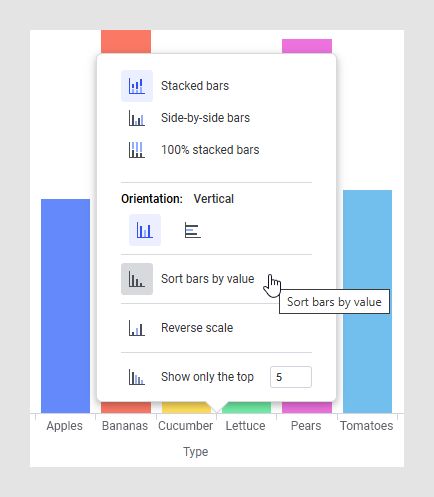
Task: Click the Reverse scale text
Action: (x=197, y=328)
